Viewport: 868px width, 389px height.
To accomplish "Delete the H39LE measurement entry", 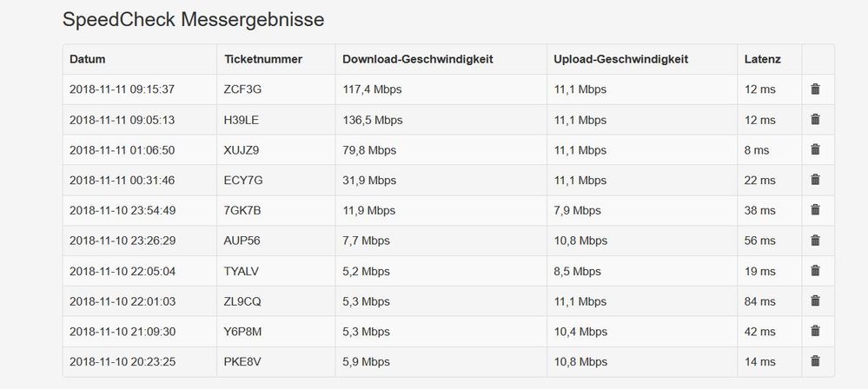I will coord(815,120).
